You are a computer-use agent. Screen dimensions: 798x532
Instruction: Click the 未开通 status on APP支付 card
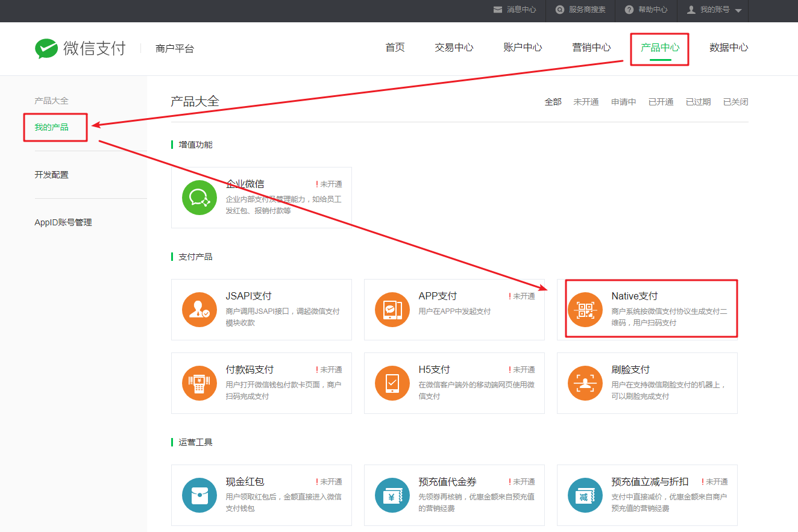pyautogui.click(x=522, y=296)
